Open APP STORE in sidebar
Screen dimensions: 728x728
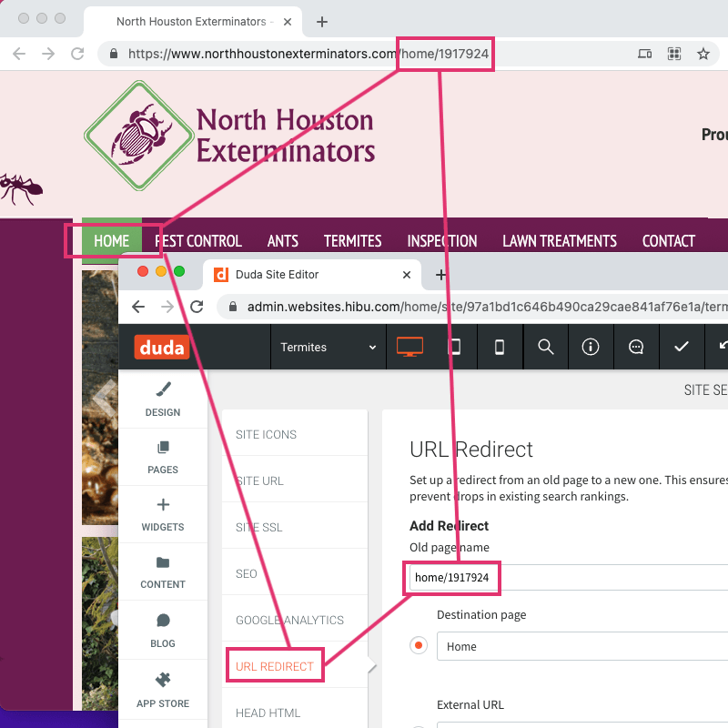pyautogui.click(x=163, y=690)
